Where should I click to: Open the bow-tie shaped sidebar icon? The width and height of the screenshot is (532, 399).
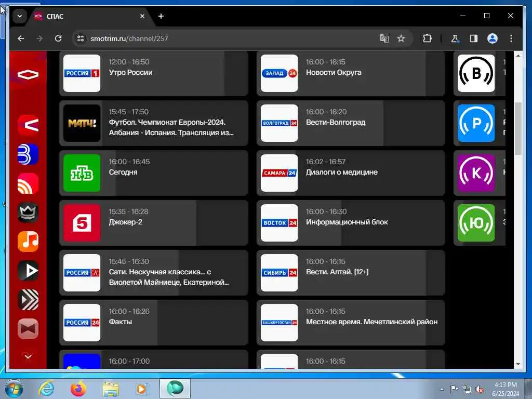coord(28,329)
